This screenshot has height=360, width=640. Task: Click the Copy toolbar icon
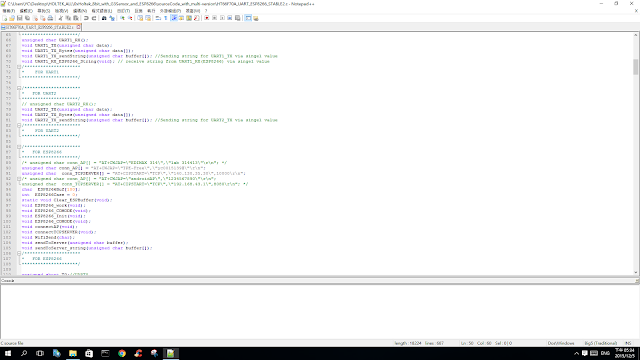[x=68, y=18]
